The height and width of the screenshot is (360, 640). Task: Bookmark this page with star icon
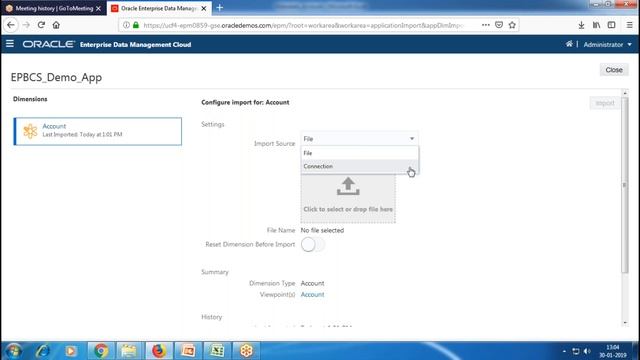512,25
